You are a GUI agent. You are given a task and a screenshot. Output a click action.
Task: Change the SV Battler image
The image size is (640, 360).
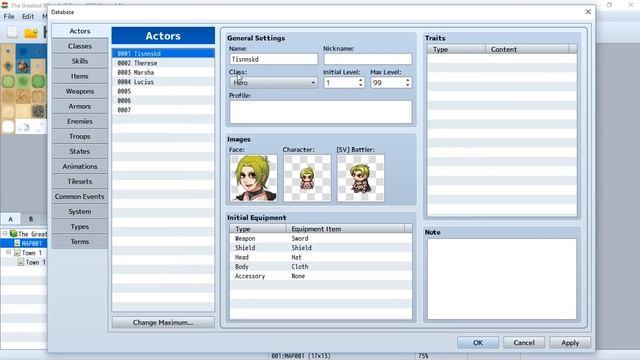click(x=361, y=178)
